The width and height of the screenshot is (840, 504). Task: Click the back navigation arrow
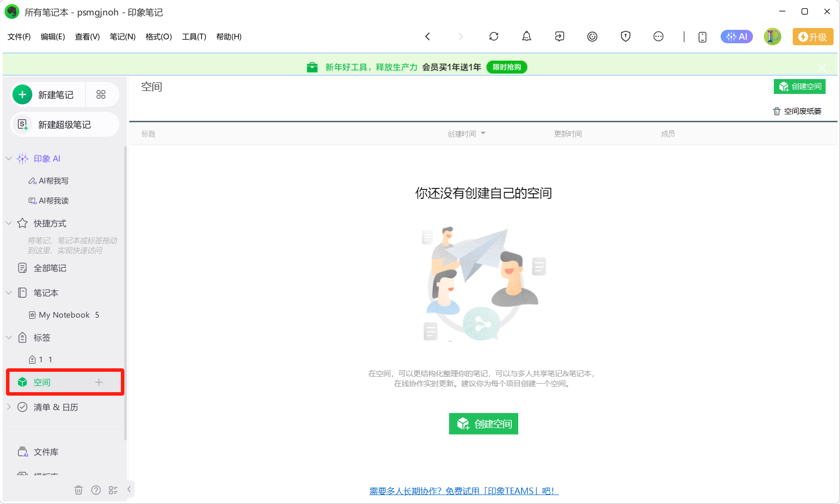[x=427, y=36]
